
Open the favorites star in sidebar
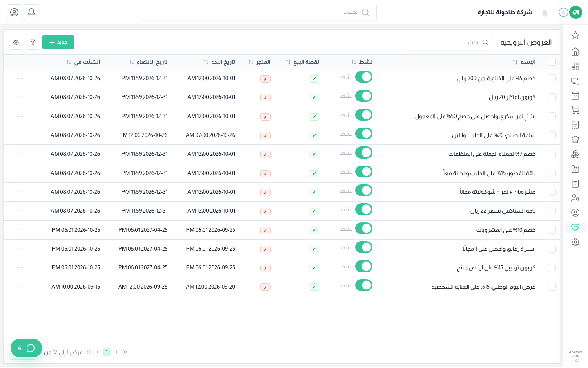coord(575,35)
